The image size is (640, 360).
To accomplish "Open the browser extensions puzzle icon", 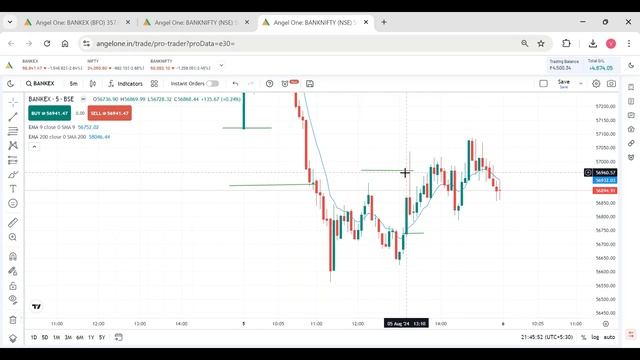I will 566,44.
